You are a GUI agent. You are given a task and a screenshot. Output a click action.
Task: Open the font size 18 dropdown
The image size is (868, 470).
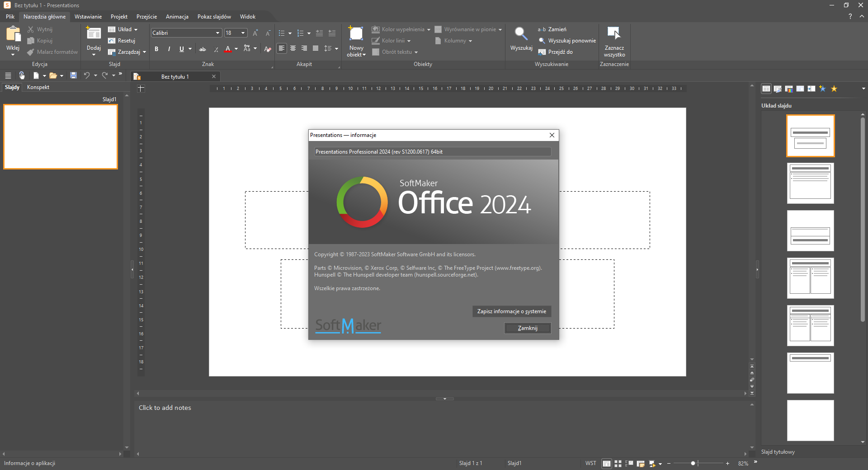(243, 33)
